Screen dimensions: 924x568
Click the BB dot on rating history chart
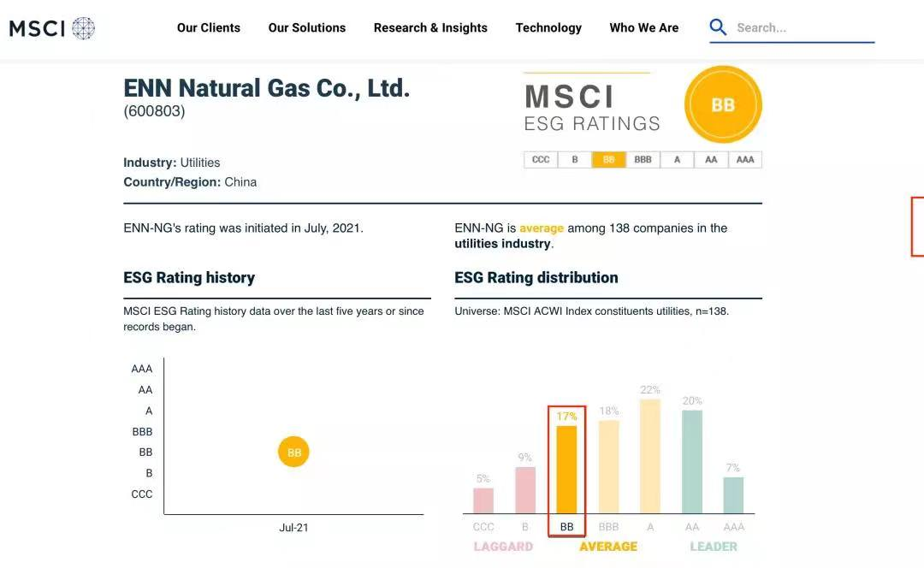(293, 453)
